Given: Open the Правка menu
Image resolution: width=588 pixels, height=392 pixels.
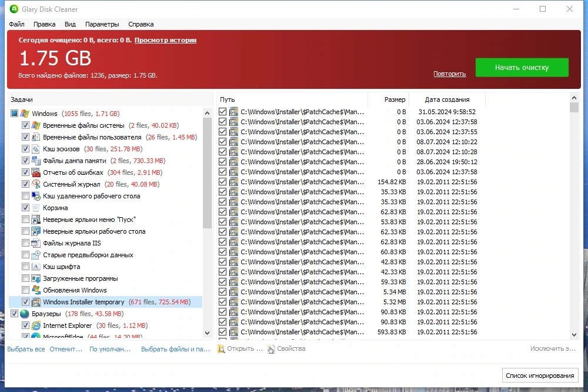Looking at the screenshot, I should pos(44,24).
